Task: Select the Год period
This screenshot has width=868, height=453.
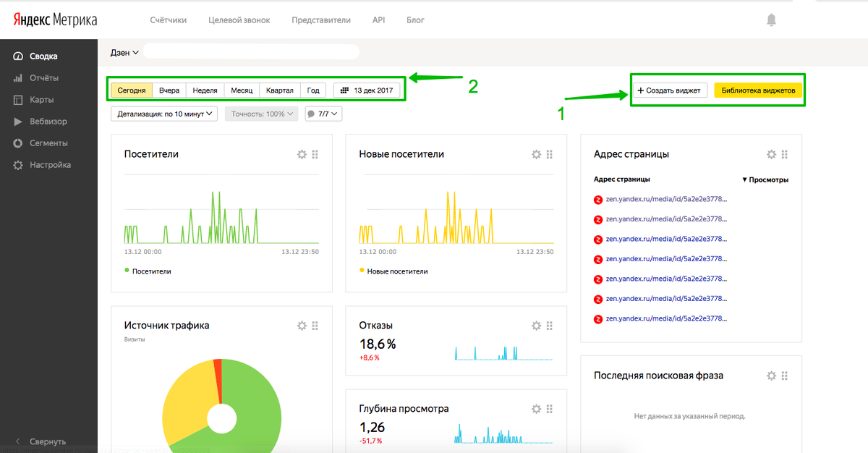Action: pos(313,90)
